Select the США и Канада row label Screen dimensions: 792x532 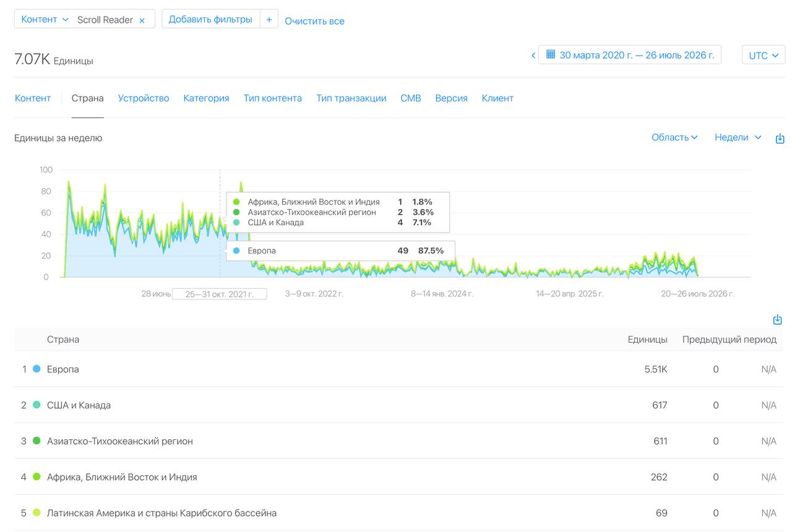79,405
